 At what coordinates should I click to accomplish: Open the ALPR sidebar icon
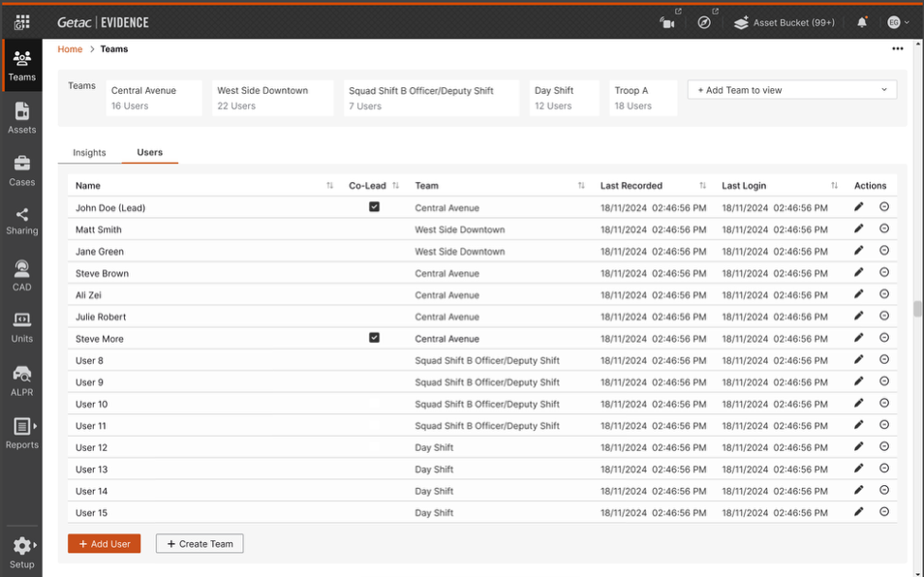point(21,380)
